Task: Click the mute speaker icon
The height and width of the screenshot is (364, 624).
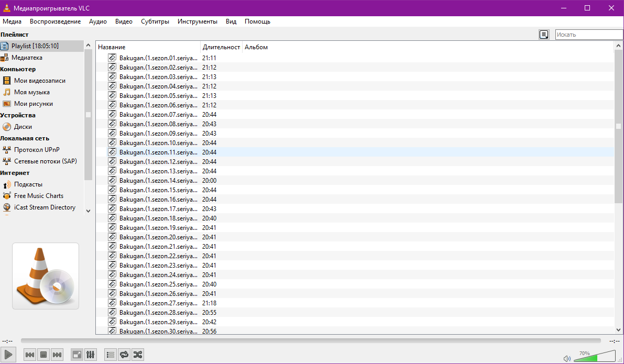Action: (567, 358)
